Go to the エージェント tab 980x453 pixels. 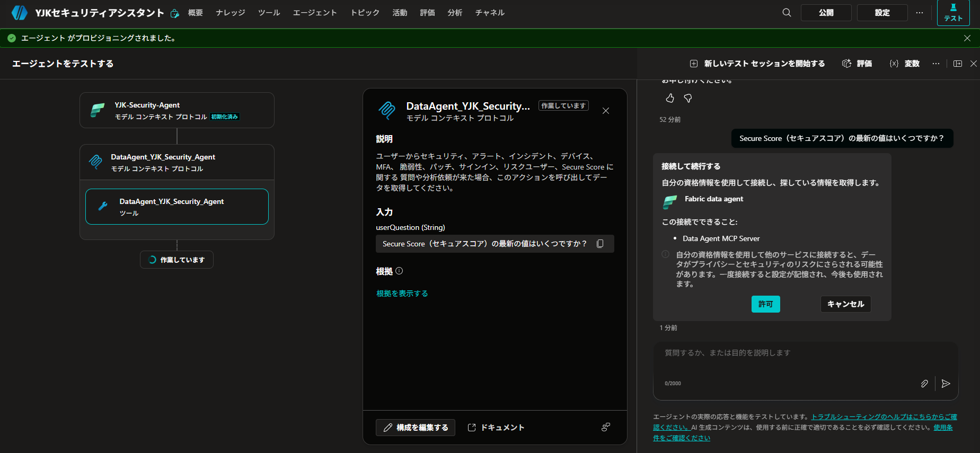point(315,13)
